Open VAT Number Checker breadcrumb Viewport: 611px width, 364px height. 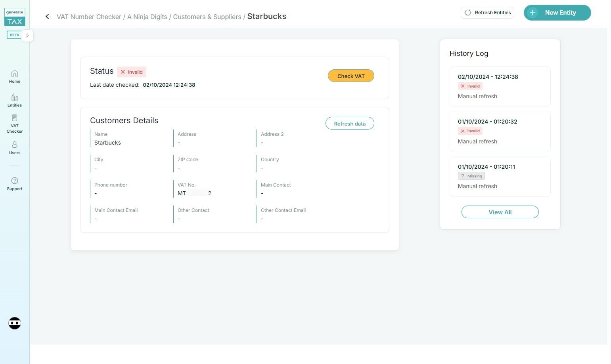coord(89,17)
